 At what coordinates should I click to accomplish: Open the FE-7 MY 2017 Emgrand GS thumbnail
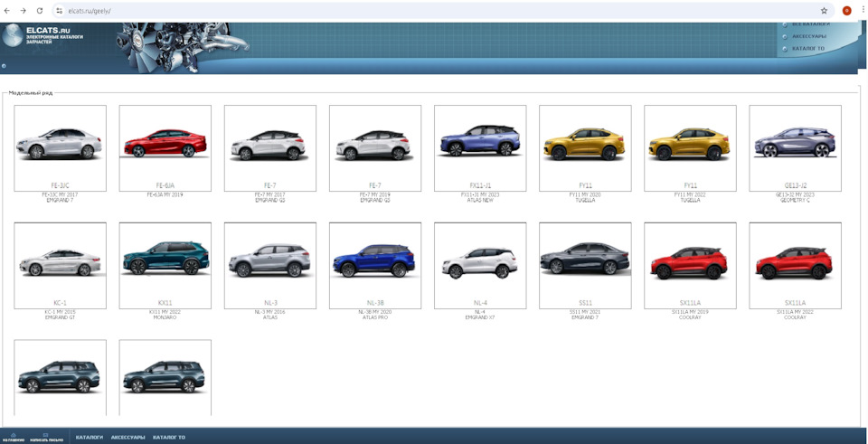click(x=270, y=147)
